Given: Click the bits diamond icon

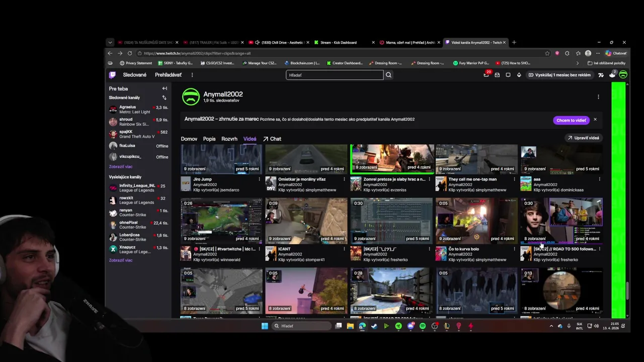Looking at the screenshot, I should point(519,75).
